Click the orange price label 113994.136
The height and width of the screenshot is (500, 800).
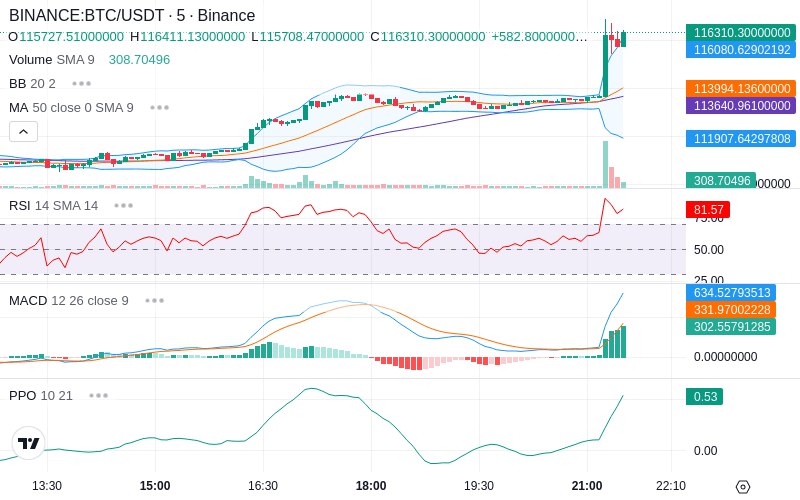(x=741, y=88)
